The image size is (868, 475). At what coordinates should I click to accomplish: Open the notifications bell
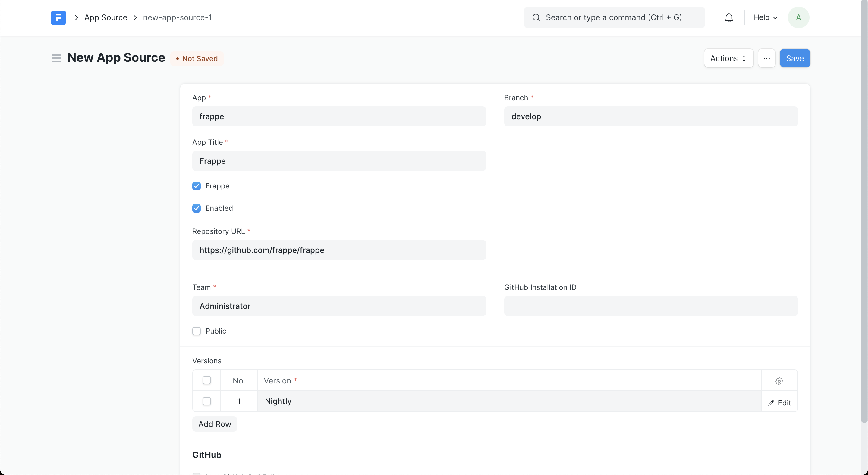(x=728, y=17)
